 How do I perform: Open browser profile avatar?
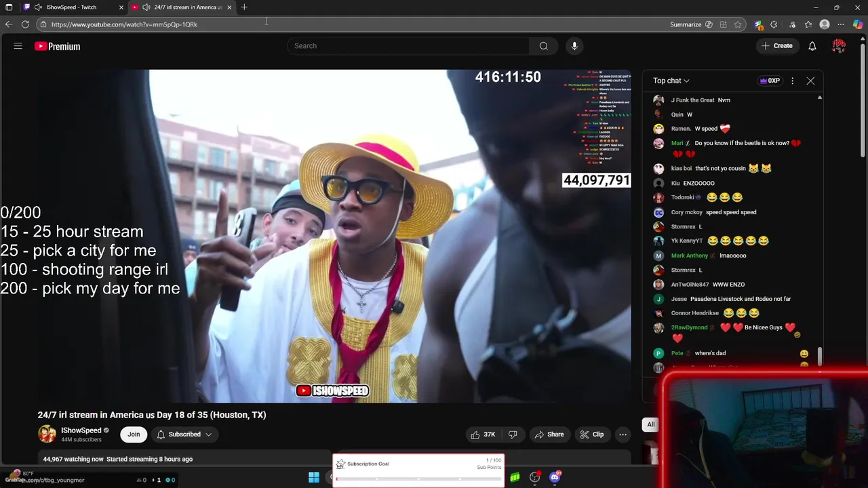pyautogui.click(x=825, y=24)
